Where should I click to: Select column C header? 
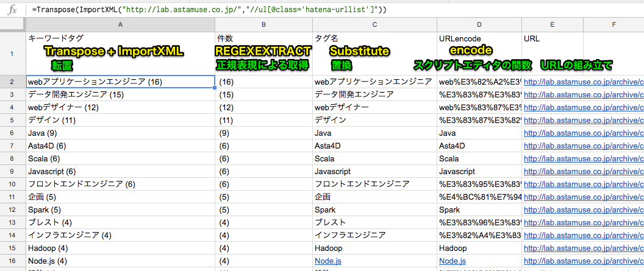point(374,24)
